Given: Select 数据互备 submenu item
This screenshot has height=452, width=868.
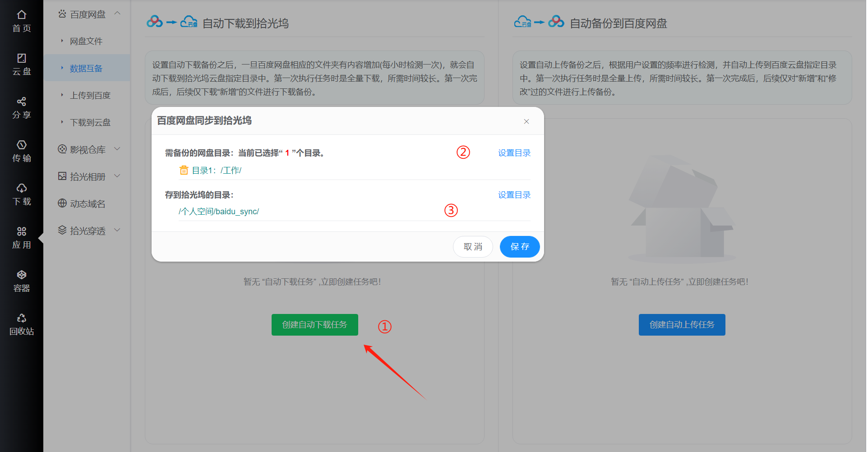Looking at the screenshot, I should coord(87,68).
